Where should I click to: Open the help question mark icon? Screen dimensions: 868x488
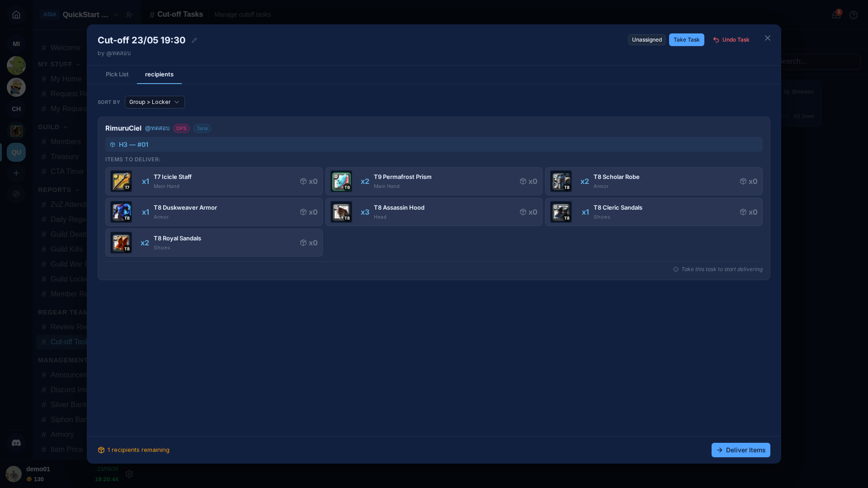coord(854,15)
